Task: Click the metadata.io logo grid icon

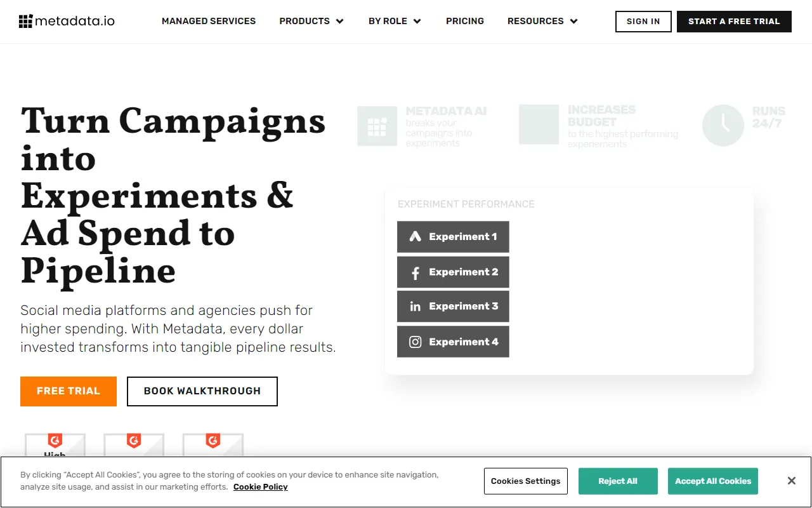Action: [25, 21]
